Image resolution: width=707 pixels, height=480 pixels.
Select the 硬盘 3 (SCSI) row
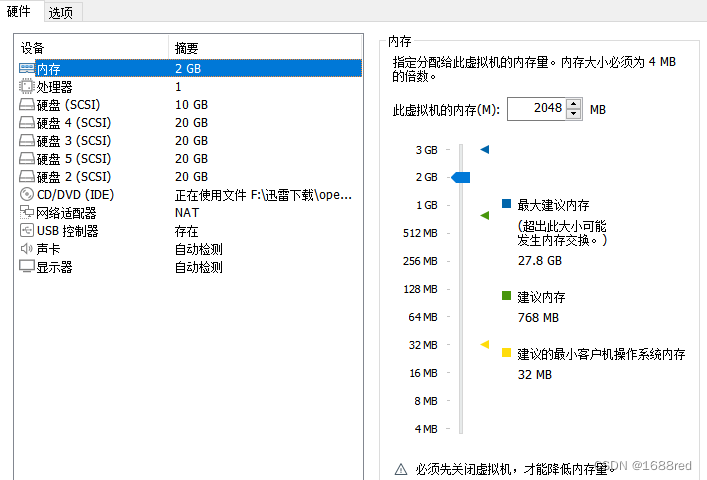tap(190, 141)
